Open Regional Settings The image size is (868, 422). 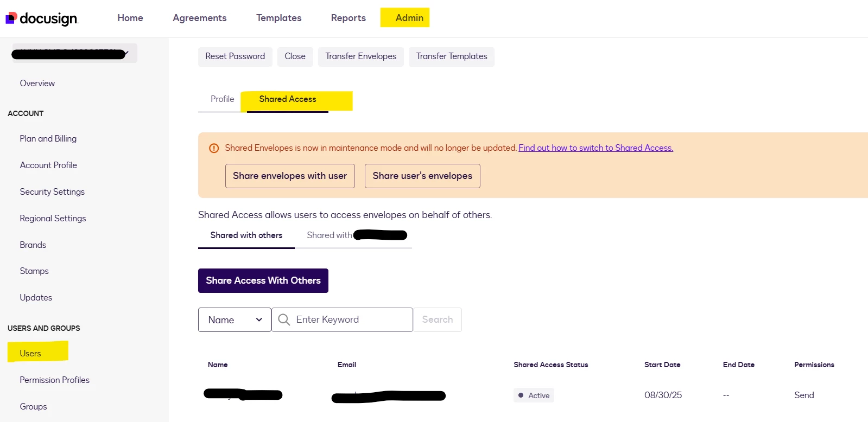click(53, 219)
